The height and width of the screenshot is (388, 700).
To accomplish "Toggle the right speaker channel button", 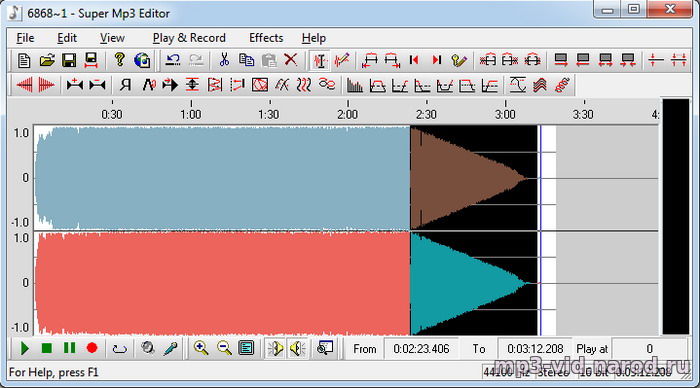I will [297, 348].
